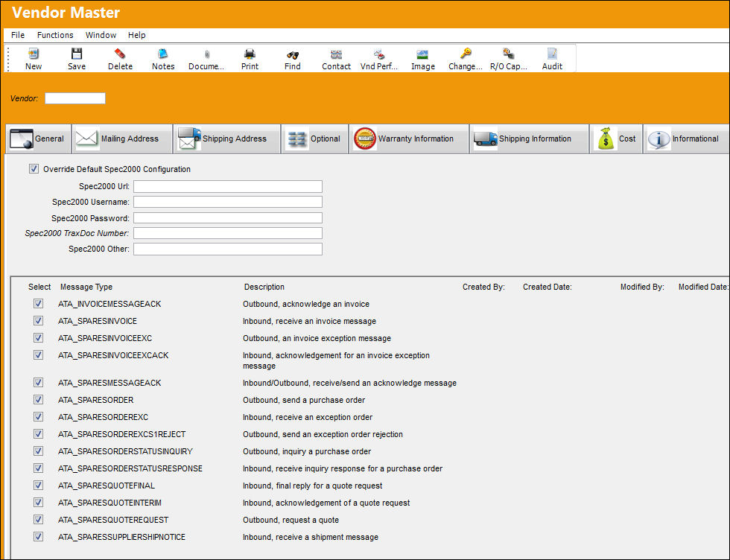Uncheck the ATA_SPARESINVOICE row checkbox

pyautogui.click(x=38, y=321)
